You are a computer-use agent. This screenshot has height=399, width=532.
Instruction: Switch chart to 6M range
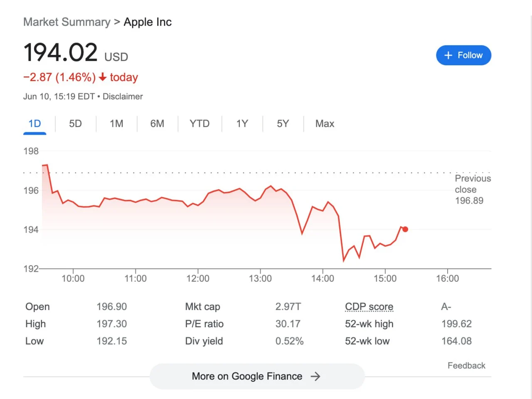(157, 124)
